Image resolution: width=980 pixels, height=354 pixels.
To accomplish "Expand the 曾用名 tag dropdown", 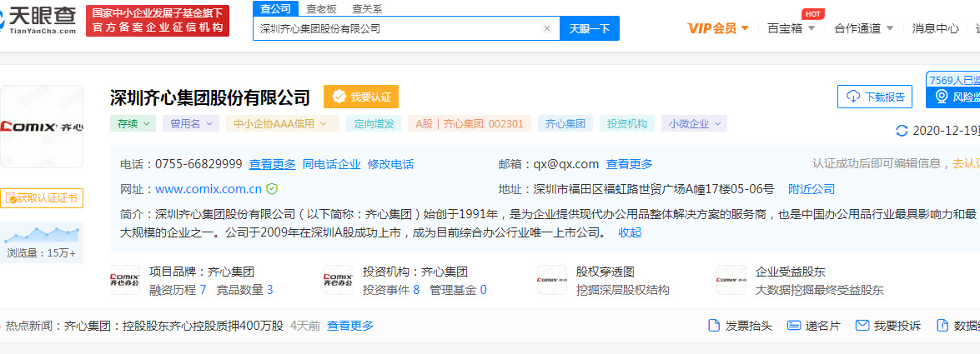I will 191,123.
